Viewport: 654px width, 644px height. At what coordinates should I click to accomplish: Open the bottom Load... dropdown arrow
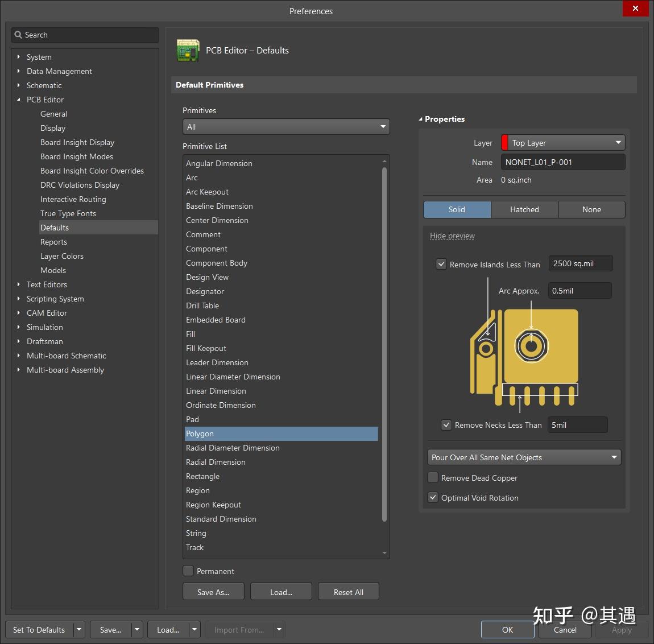pyautogui.click(x=194, y=629)
